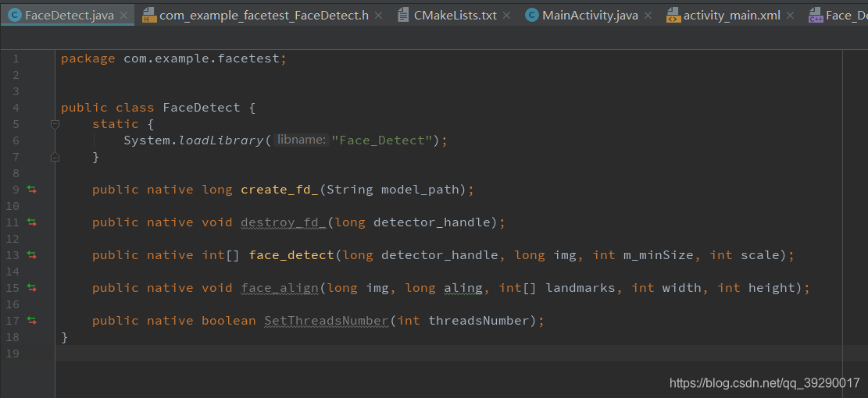The image size is (868, 398).
Task: Click the create_fd_ method name
Action: 280,190
